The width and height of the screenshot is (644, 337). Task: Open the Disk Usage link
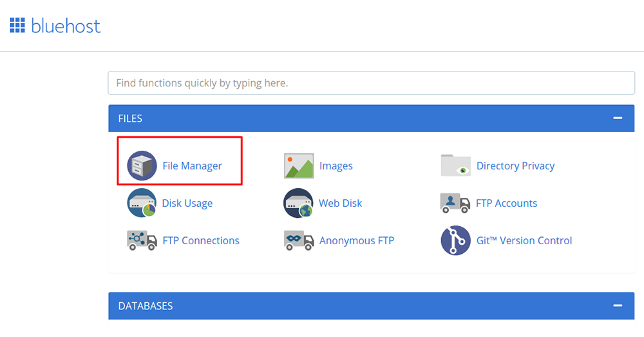[187, 203]
